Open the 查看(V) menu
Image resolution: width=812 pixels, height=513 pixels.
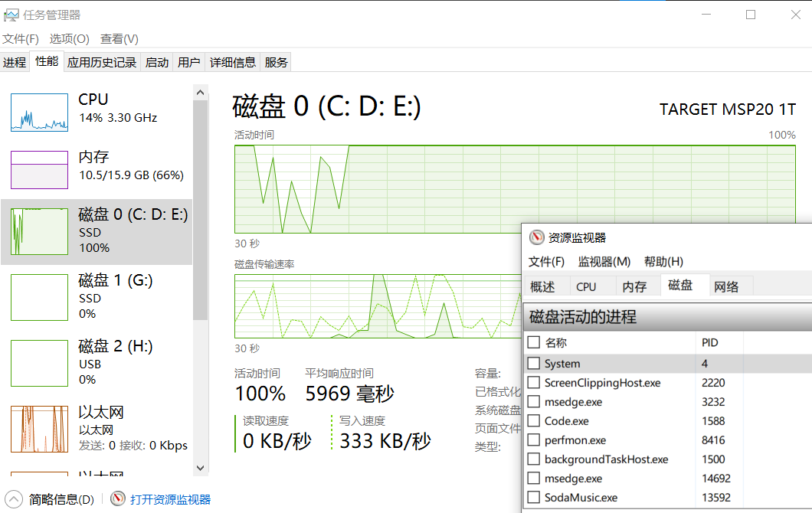119,39
